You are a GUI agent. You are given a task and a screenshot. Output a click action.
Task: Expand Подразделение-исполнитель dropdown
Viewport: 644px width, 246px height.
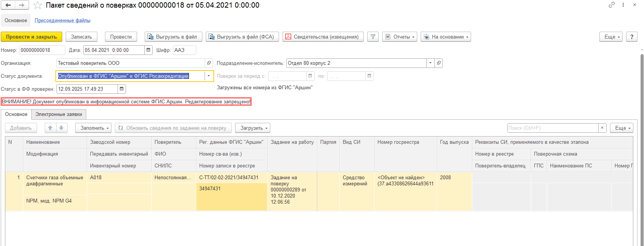point(431,63)
